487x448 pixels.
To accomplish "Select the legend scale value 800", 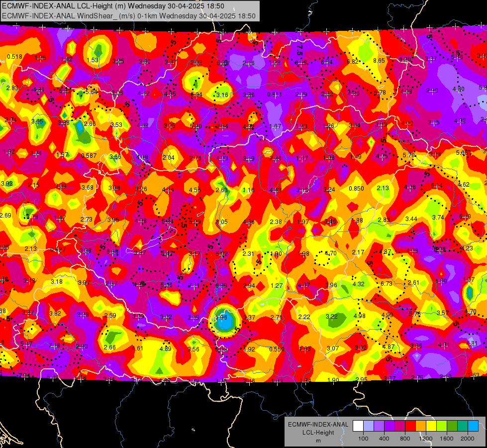I will click(x=405, y=439).
